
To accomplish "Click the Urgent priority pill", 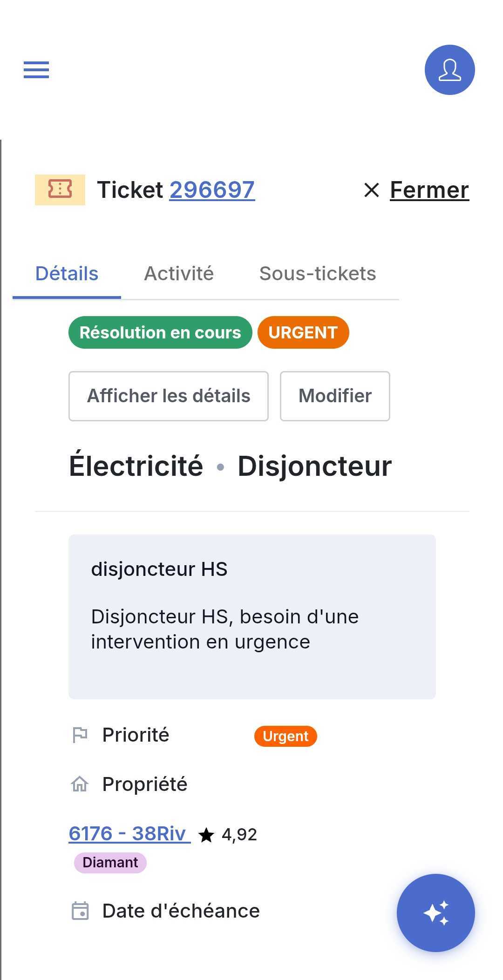I will tap(285, 736).
